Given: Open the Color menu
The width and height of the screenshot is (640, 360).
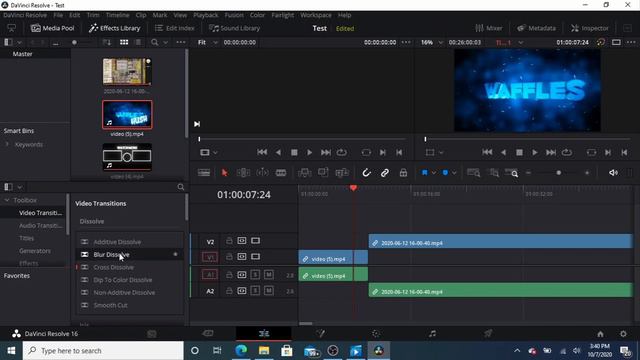Looking at the screenshot, I should point(257,15).
